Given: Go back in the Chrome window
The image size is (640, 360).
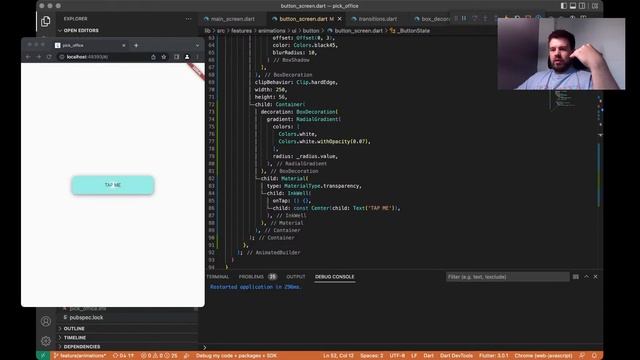Looking at the screenshot, I should (28, 57).
